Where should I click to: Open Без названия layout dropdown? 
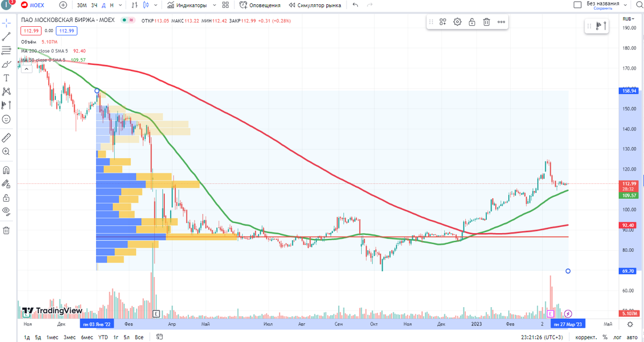[603, 3]
